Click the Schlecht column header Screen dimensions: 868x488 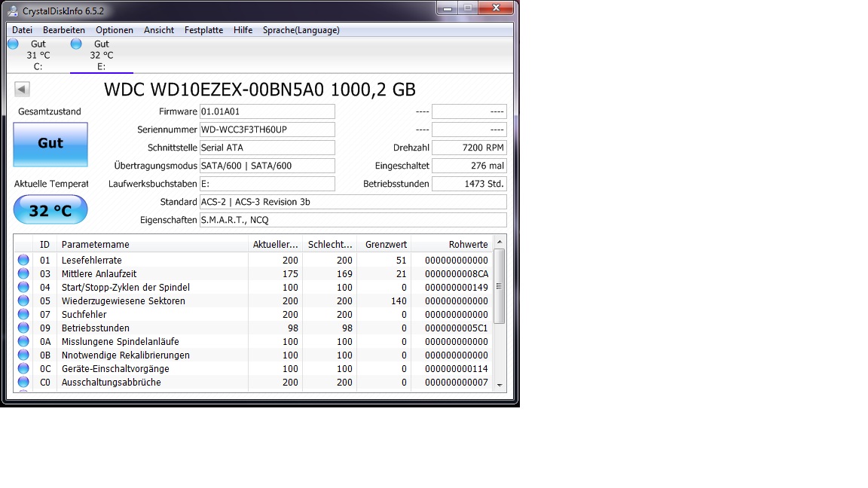[x=329, y=244]
